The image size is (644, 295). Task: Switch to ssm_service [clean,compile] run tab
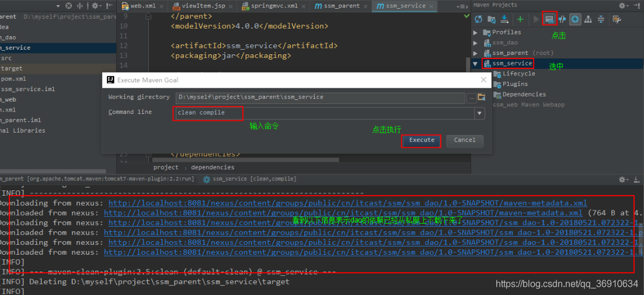(250, 179)
